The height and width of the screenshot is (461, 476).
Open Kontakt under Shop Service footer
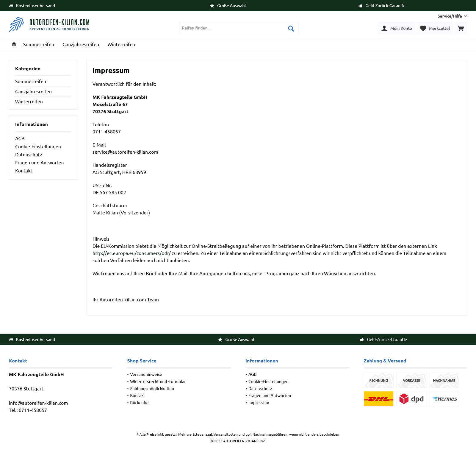(x=138, y=395)
